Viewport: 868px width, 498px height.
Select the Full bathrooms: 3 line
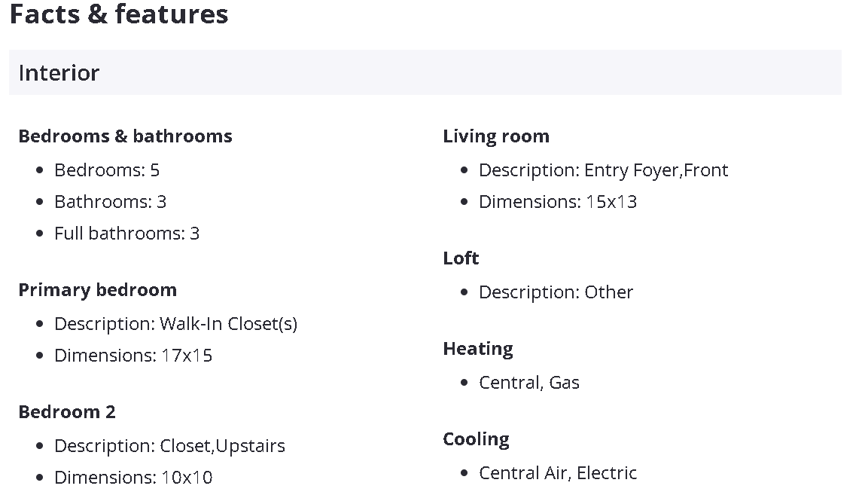(x=126, y=234)
